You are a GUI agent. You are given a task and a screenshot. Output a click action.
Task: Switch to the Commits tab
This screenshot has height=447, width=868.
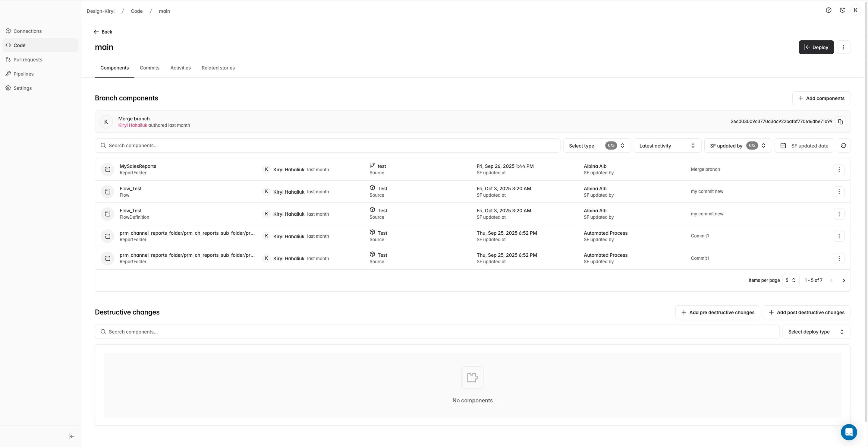[x=149, y=68]
